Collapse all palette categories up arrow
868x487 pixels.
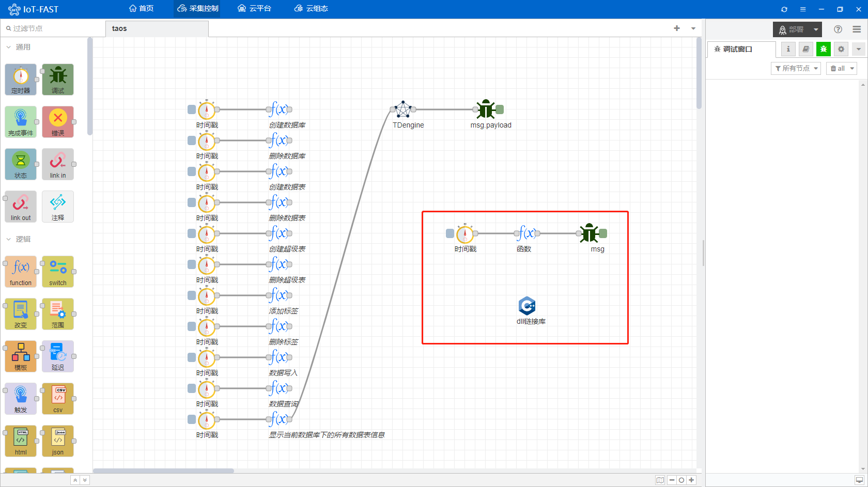point(75,480)
